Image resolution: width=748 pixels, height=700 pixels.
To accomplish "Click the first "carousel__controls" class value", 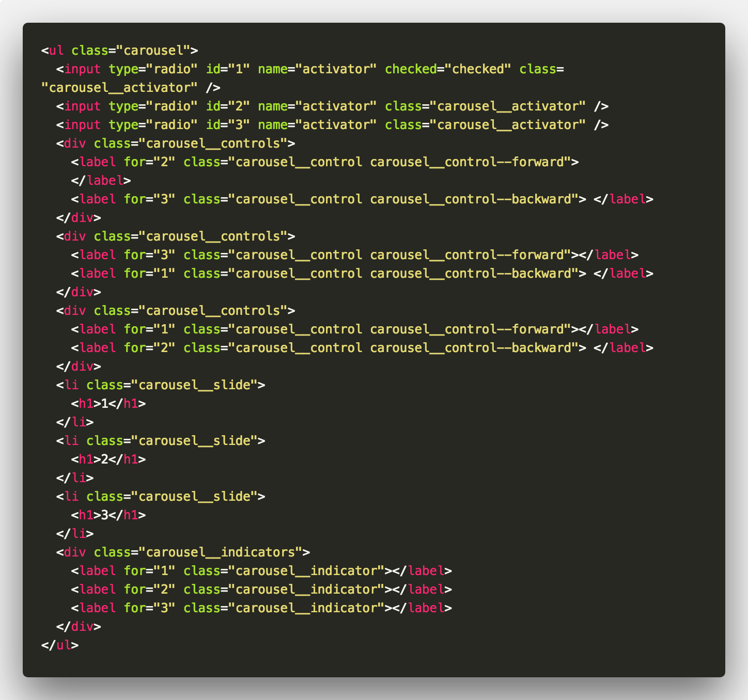I will [x=213, y=144].
